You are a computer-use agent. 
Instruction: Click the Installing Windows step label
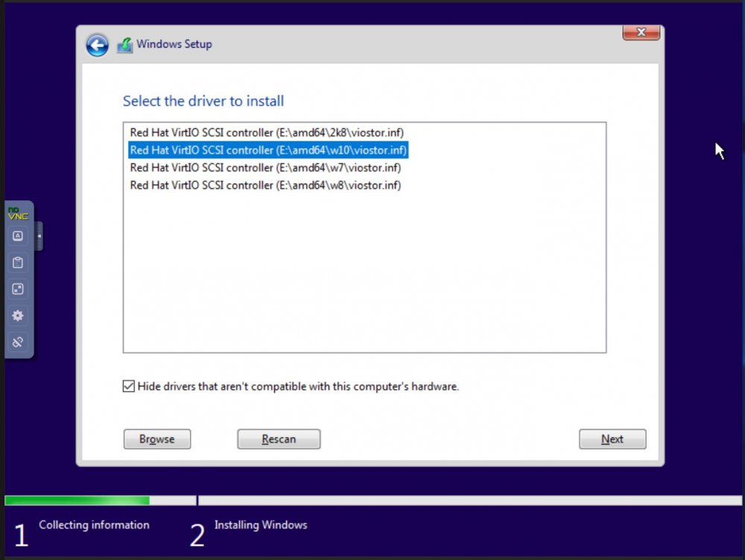(261, 525)
